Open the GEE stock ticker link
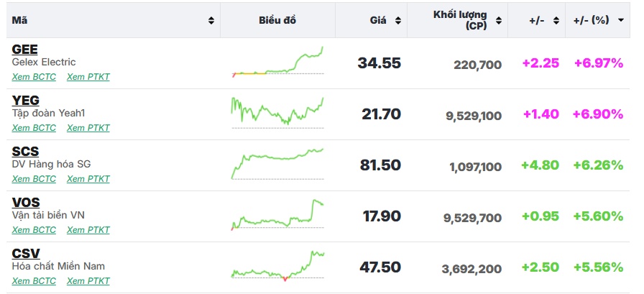Image resolution: width=644 pixels, height=294 pixels. (25, 50)
